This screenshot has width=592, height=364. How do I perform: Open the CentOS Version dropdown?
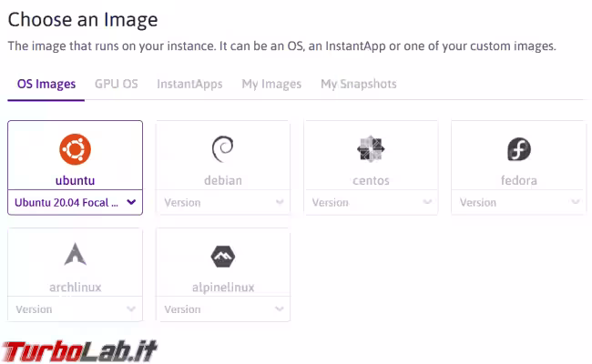pyautogui.click(x=371, y=202)
